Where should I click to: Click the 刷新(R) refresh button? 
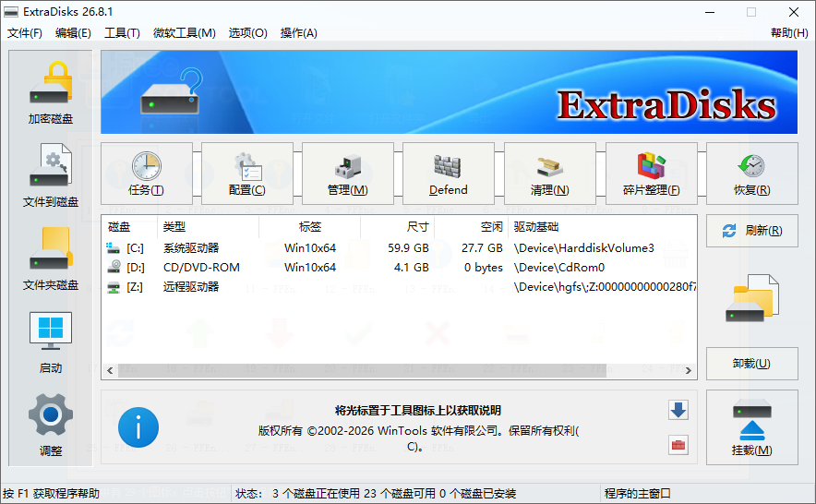pyautogui.click(x=752, y=231)
